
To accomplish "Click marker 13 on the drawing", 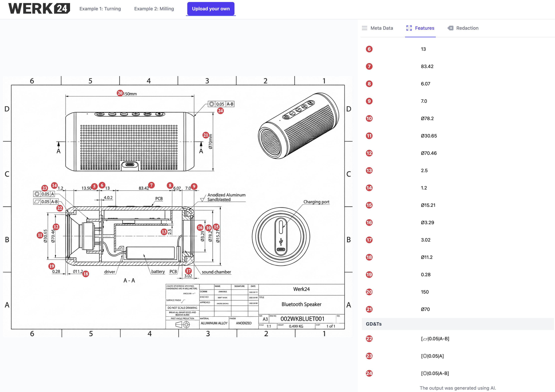I will click(164, 232).
